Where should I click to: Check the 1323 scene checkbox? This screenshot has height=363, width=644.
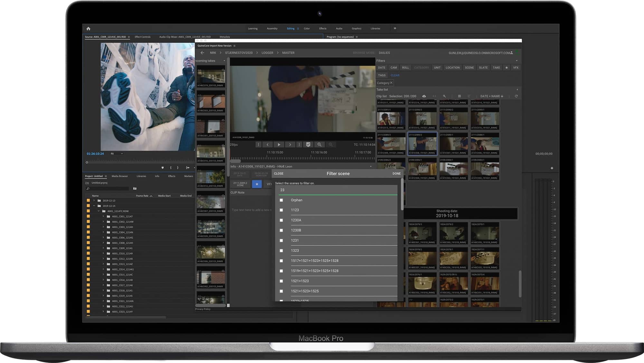pyautogui.click(x=281, y=250)
